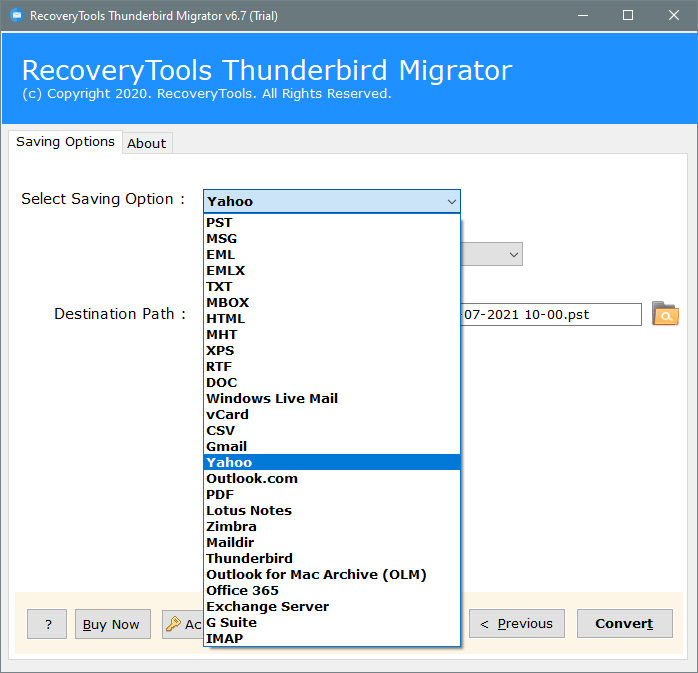Click the Buy Now button
Screen dimensions: 698x673
(113, 624)
